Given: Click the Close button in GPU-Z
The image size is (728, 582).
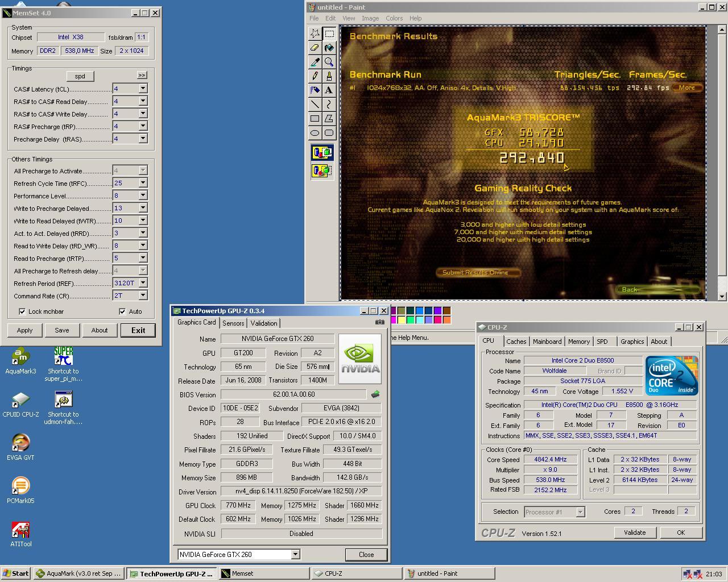Looking at the screenshot, I should tap(366, 555).
